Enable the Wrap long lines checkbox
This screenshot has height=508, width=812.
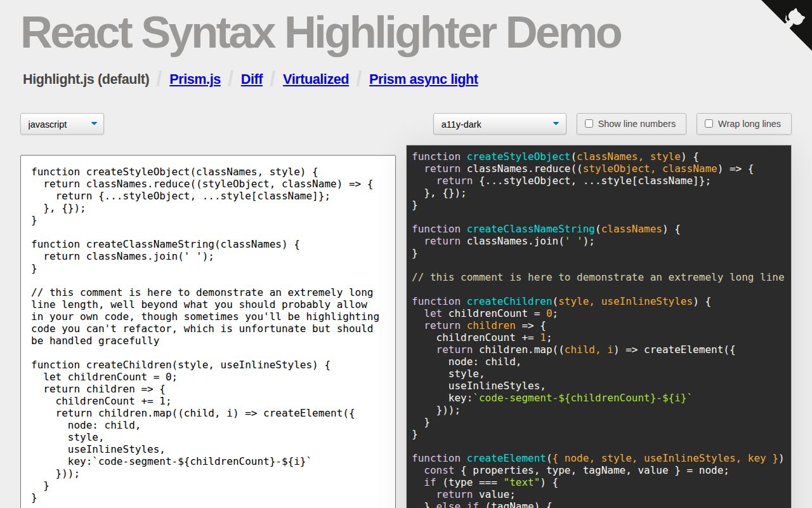(709, 124)
